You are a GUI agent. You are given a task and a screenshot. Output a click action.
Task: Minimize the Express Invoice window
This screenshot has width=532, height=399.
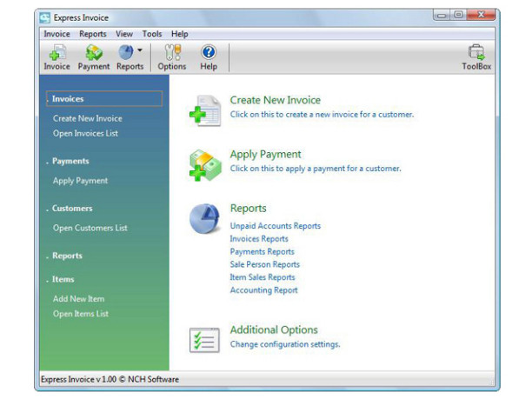pos(442,15)
